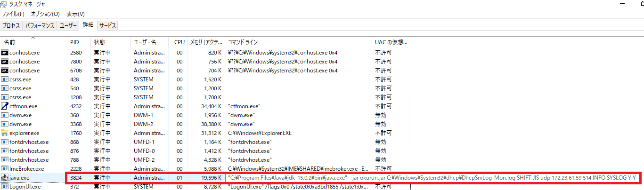Screen dimensions: 644x190
Task: Switch to the サービス tab
Action: [x=107, y=25]
